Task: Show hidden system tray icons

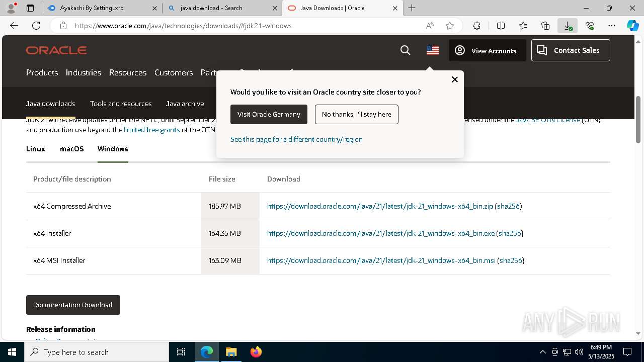Action: tap(542, 352)
